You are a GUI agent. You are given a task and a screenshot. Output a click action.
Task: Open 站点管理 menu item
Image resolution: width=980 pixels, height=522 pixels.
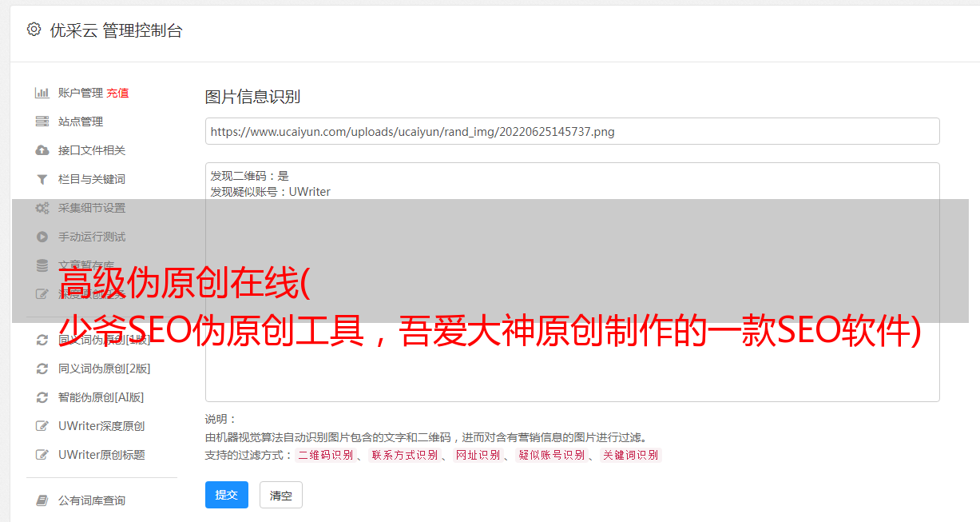click(81, 122)
